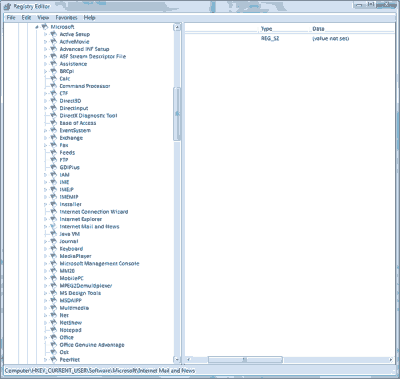Viewport: 400px width, 379px height.
Task: Open the File menu
Action: click(11, 18)
